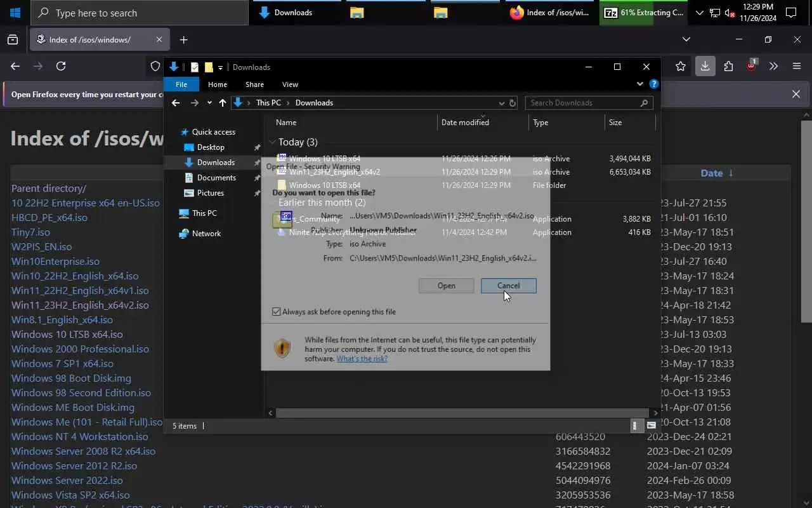Viewport: 812px width, 508px height.
Task: Show more Firefox toolbar tools chevrons
Action: click(x=774, y=66)
